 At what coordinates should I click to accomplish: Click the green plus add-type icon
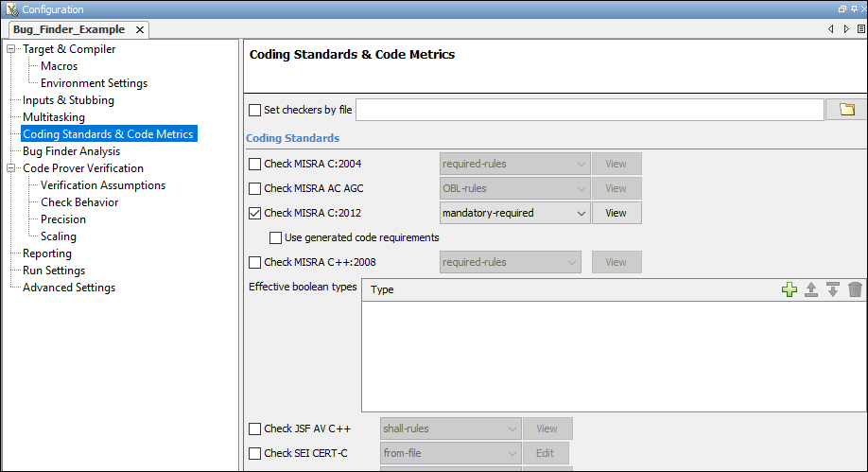pyautogui.click(x=790, y=290)
